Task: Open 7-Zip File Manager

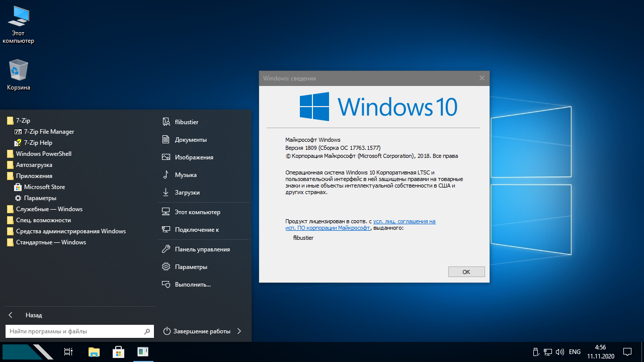Action: point(44,132)
